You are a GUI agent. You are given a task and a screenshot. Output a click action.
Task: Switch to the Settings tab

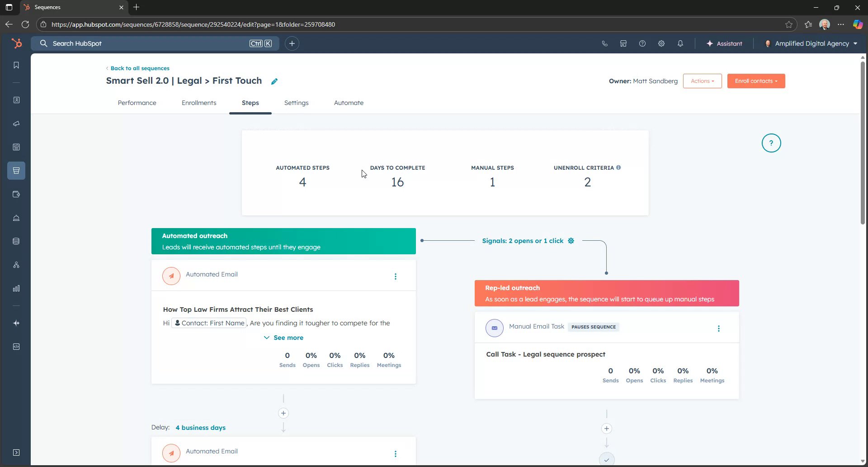pos(296,103)
